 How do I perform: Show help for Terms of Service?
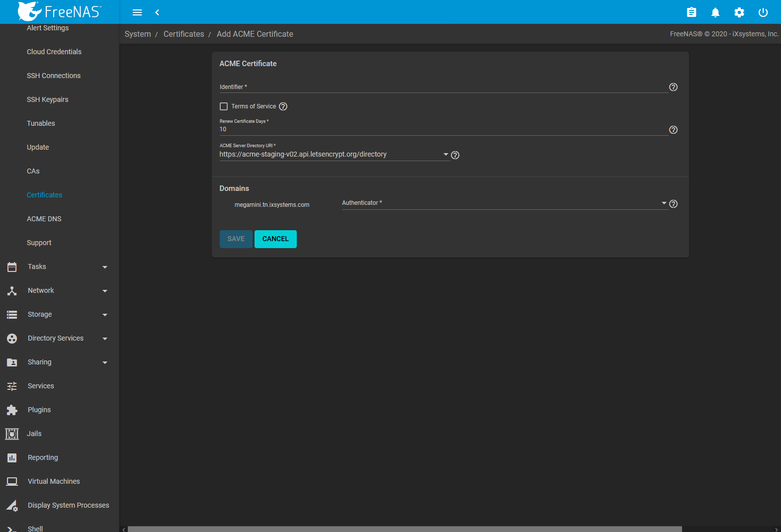coord(283,106)
